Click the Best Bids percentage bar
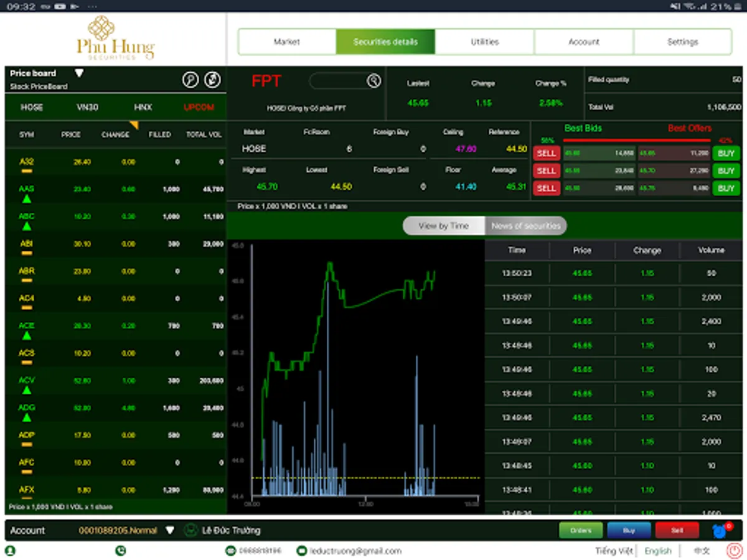 (x=635, y=139)
